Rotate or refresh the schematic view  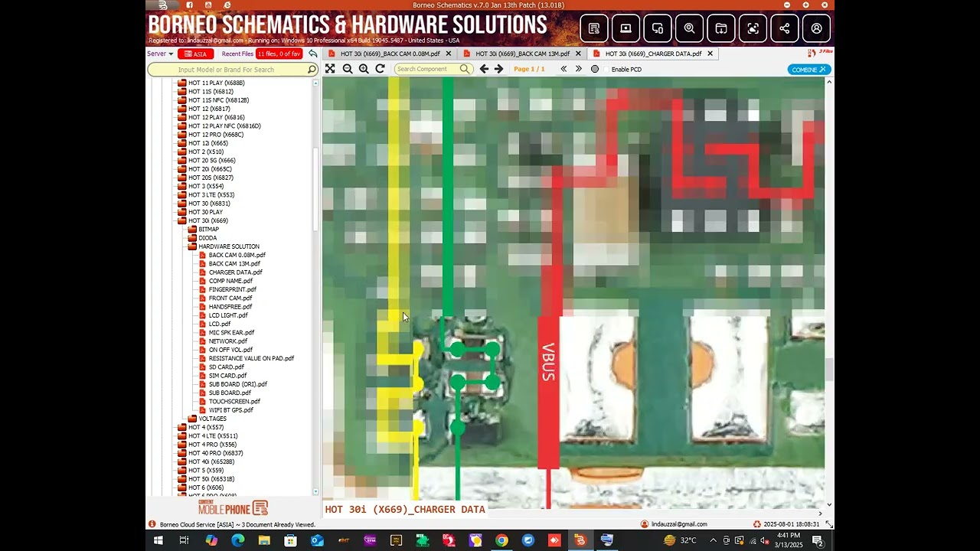(x=380, y=69)
